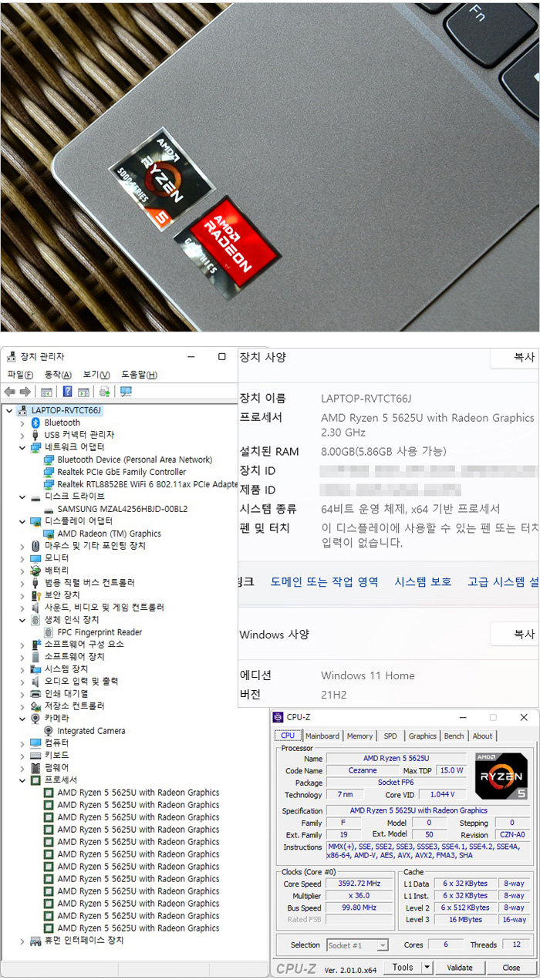Select SAMSUNG MZAL4256HBJD-00BL2 disk drive
This screenshot has height=980, width=540.
(122, 509)
